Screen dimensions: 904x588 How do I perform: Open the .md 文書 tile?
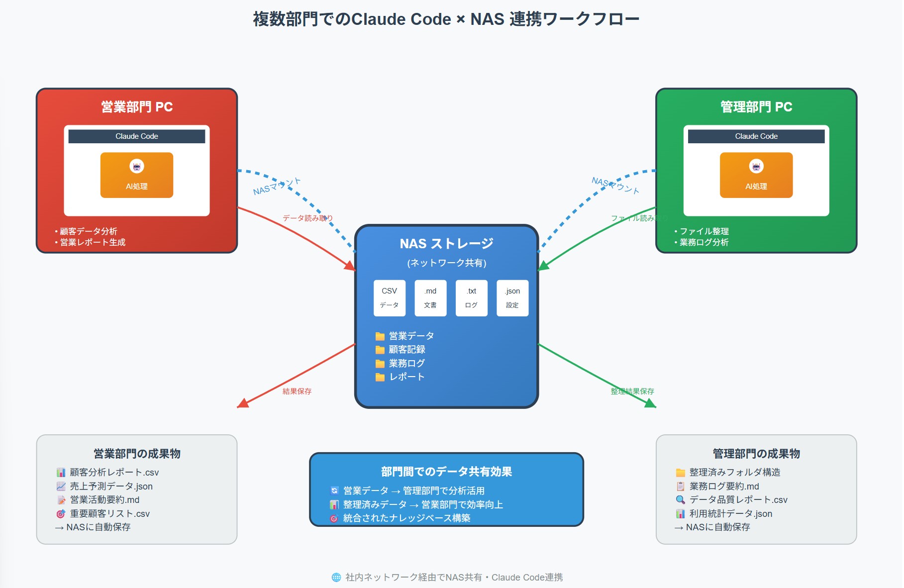pos(430,298)
